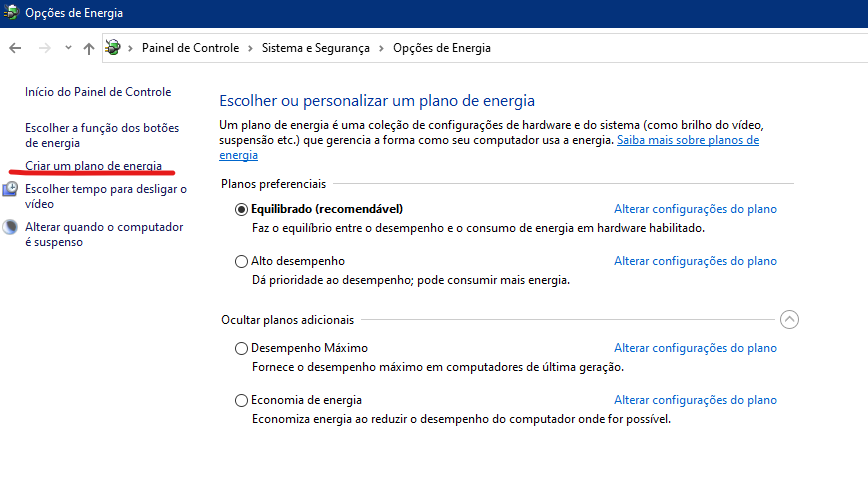Click the Opções de Energia title bar icon

[11, 12]
